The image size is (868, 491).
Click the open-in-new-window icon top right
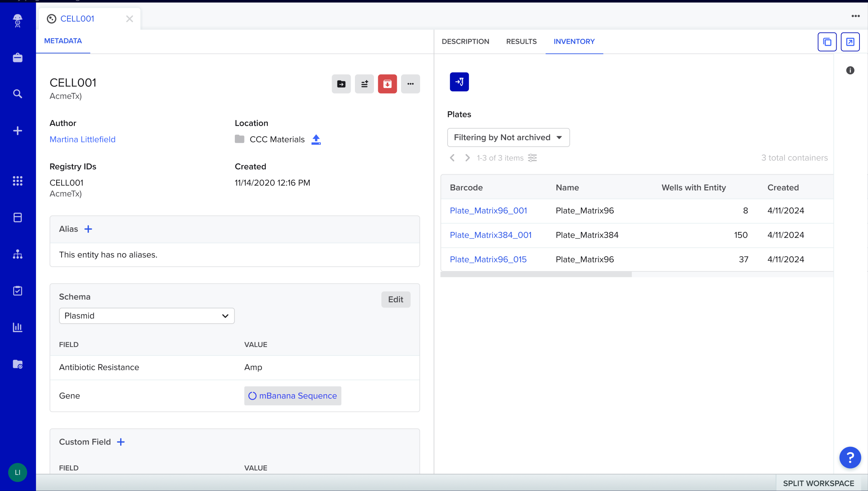850,42
